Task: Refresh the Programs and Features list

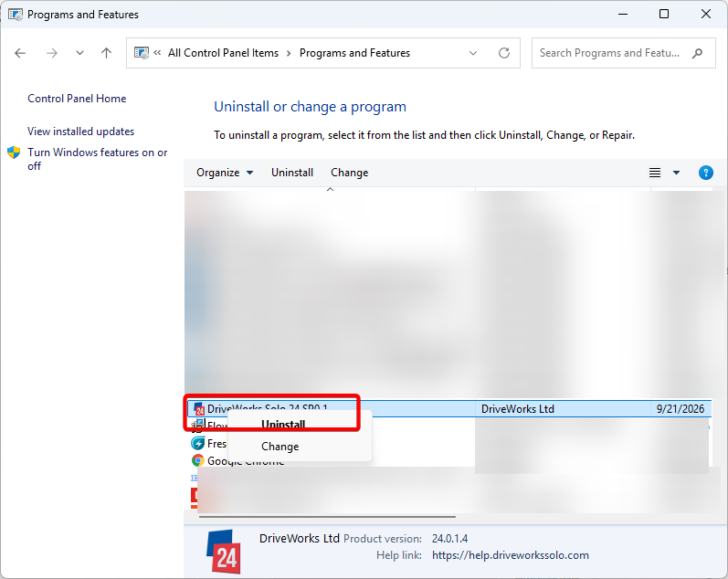Action: (503, 53)
